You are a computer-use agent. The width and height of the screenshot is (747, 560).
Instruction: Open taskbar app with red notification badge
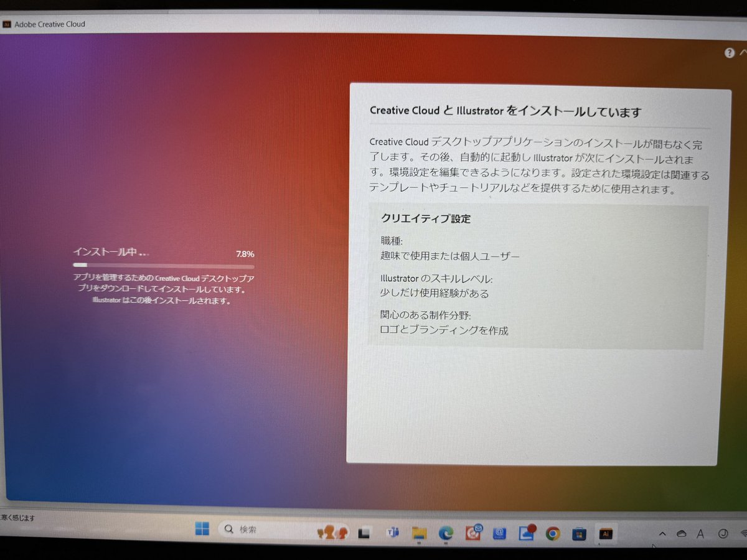click(x=527, y=533)
